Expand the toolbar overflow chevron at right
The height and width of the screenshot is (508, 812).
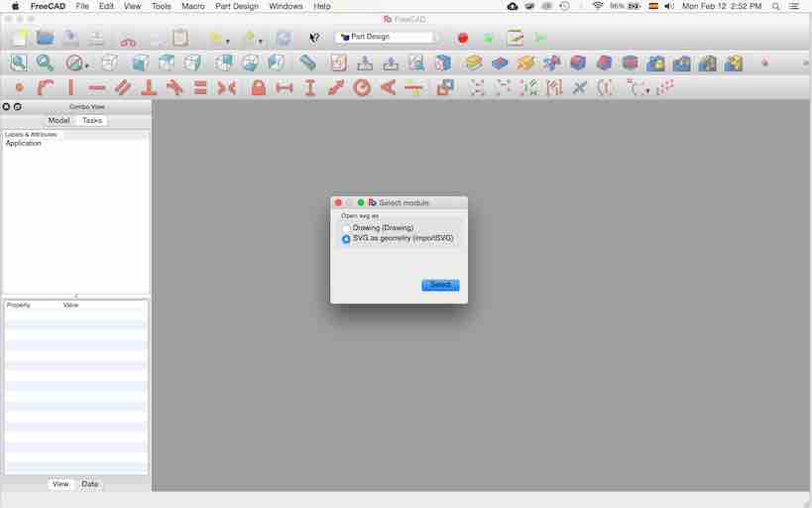pyautogui.click(x=805, y=63)
